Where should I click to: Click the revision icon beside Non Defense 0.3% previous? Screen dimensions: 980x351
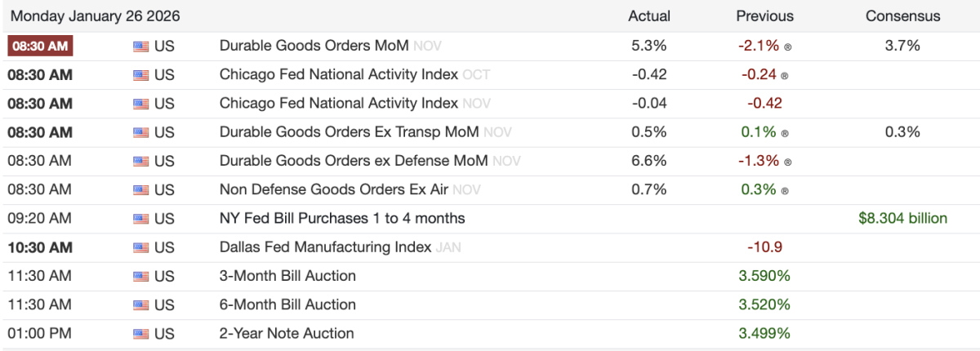click(785, 190)
